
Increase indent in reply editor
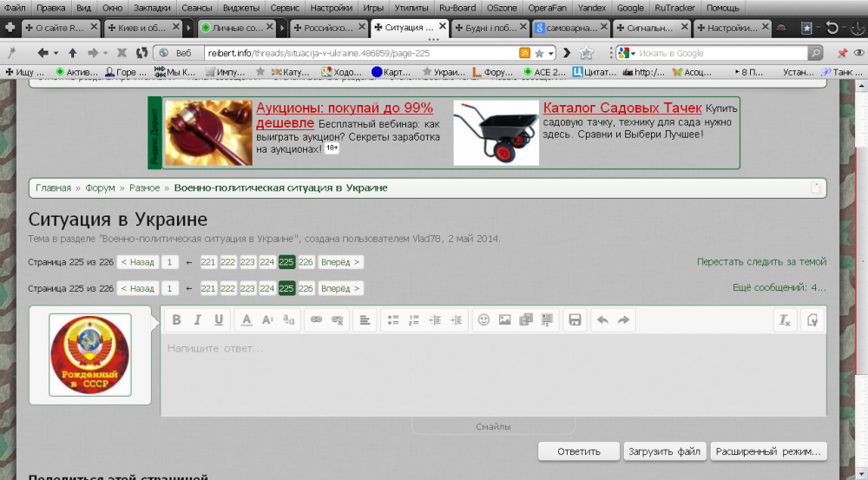457,320
